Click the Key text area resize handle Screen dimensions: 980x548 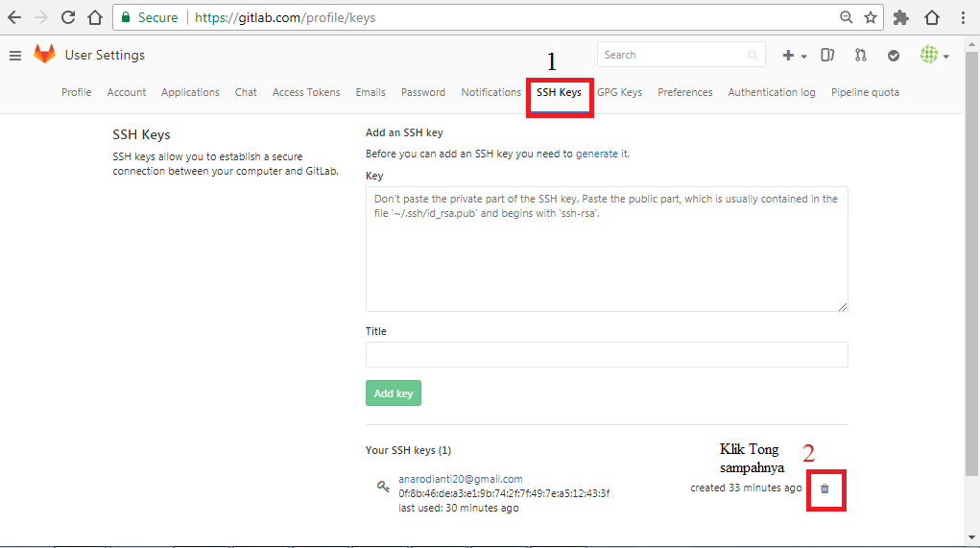point(843,307)
